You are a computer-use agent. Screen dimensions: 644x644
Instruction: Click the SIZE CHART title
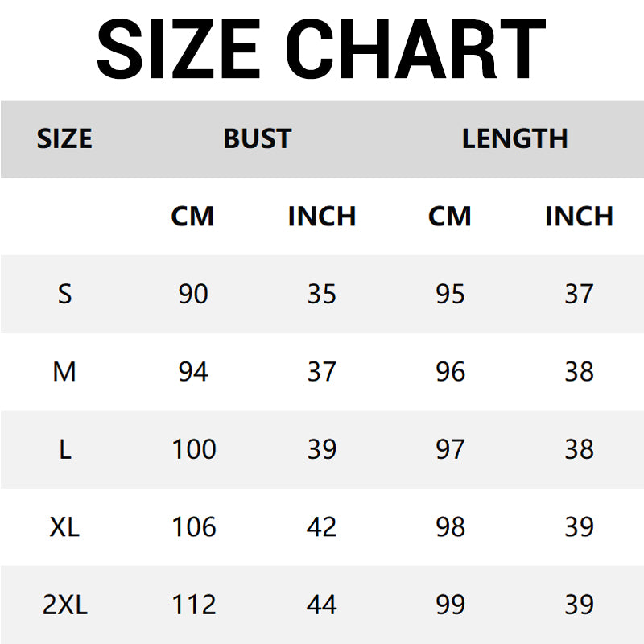321,48
